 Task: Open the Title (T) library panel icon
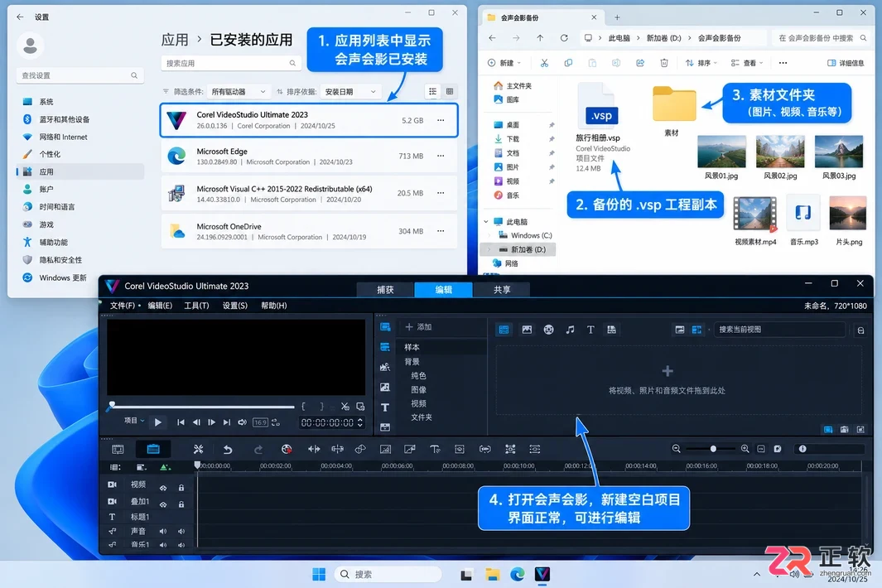(385, 407)
